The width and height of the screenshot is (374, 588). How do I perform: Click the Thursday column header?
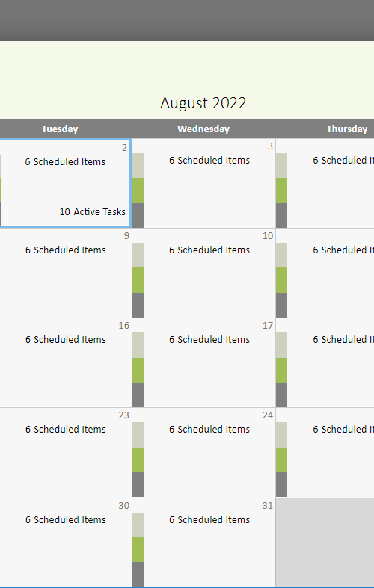click(346, 129)
